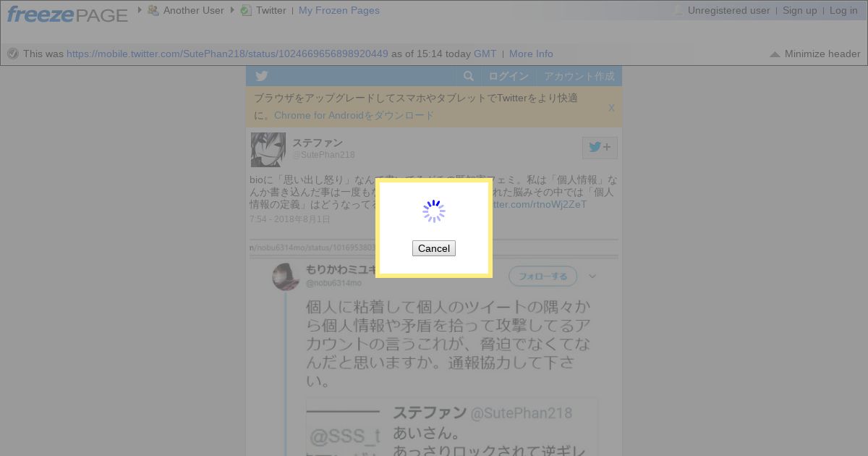Open ステファン profile avatar
868x456 pixels.
[268, 150]
